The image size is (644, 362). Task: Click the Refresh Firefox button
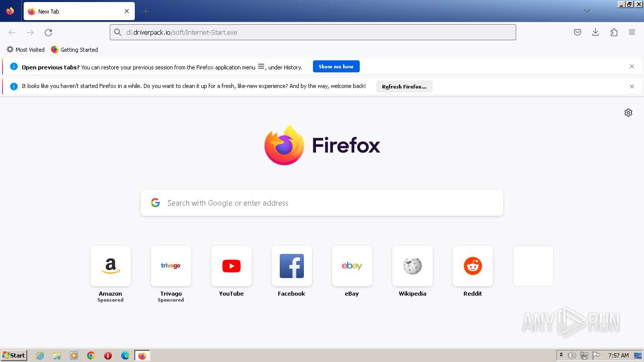(x=404, y=86)
